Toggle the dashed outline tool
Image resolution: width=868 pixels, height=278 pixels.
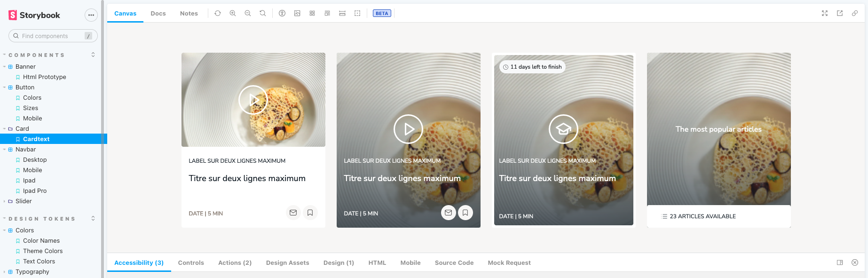[x=357, y=13]
